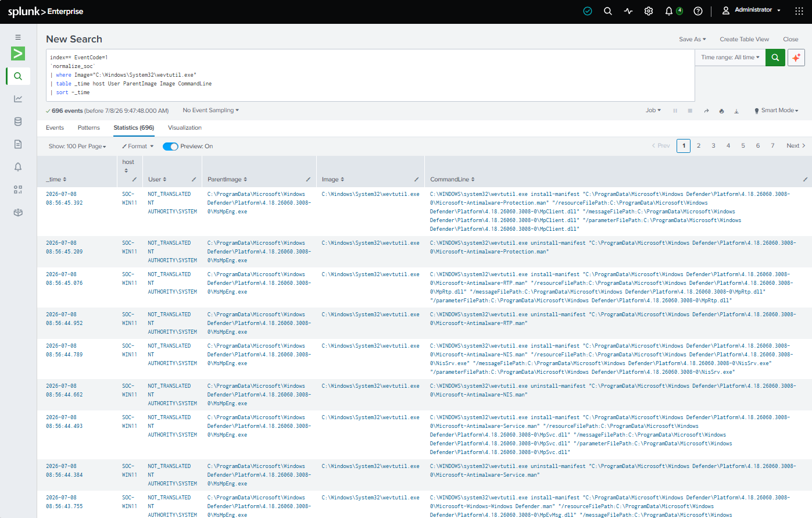Open Show: 100 Per Page dropdown

point(77,147)
